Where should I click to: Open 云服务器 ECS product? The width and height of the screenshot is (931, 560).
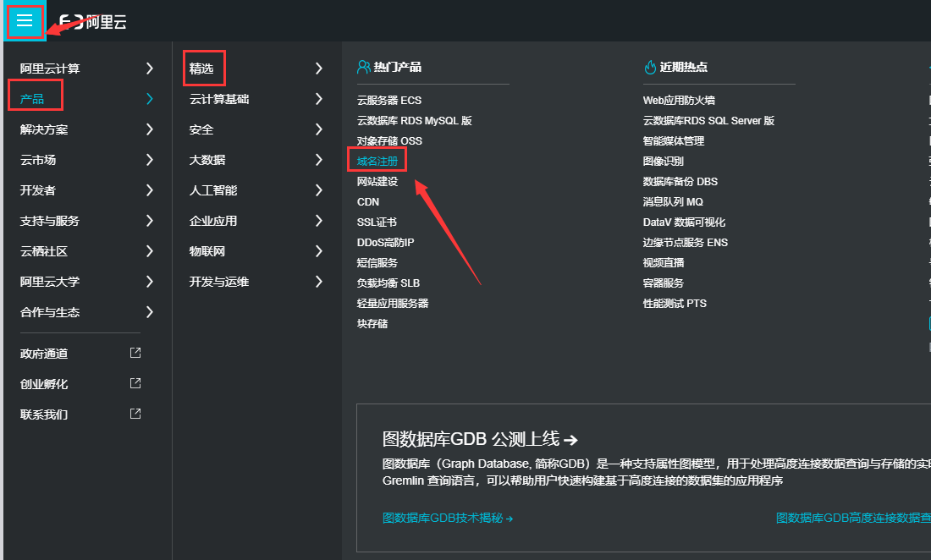tap(389, 101)
